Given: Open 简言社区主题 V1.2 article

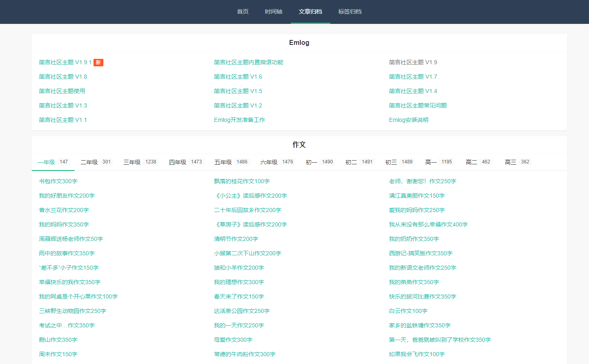Looking at the screenshot, I should pyautogui.click(x=238, y=105).
